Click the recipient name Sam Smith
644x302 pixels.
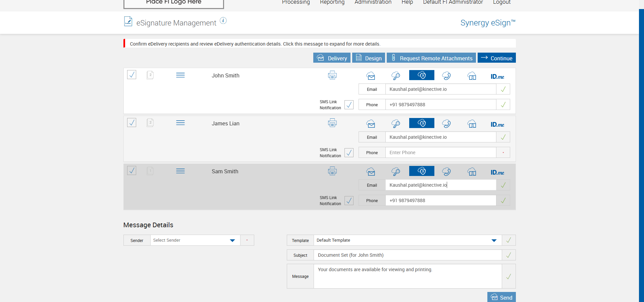coord(225,171)
